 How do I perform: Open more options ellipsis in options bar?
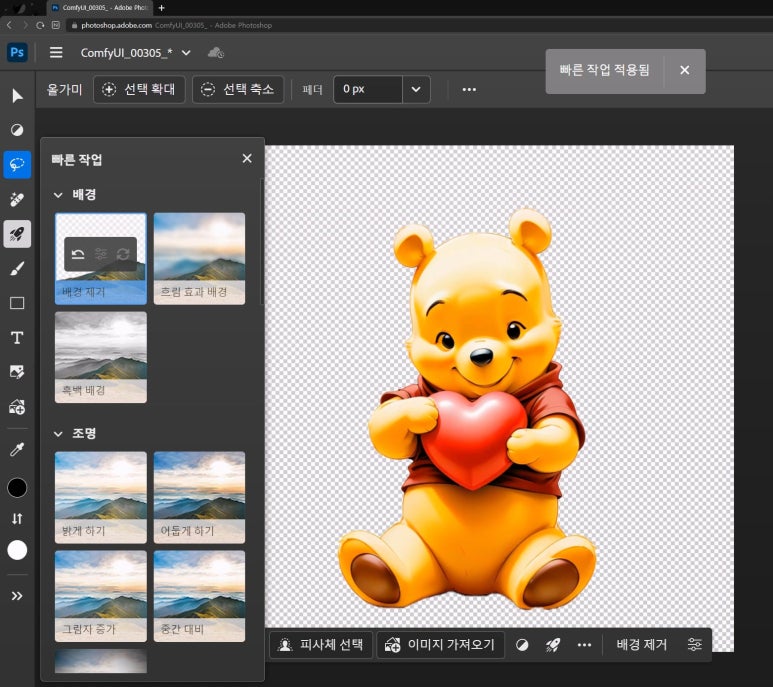(469, 89)
